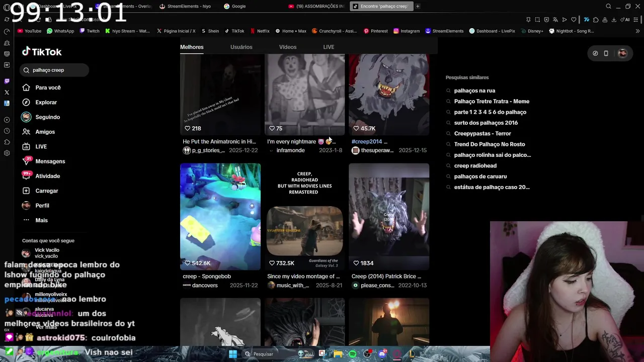
Task: Open Discord from the taskbar
Action: [x=382, y=354]
